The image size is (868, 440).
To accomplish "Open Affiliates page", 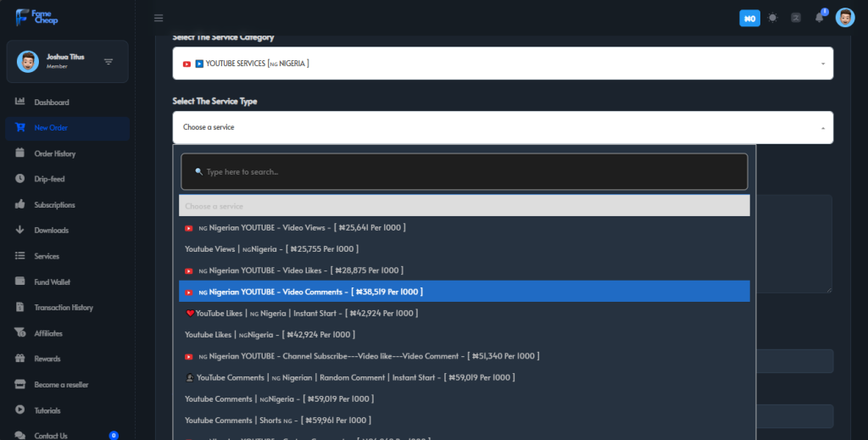I will [x=48, y=334].
